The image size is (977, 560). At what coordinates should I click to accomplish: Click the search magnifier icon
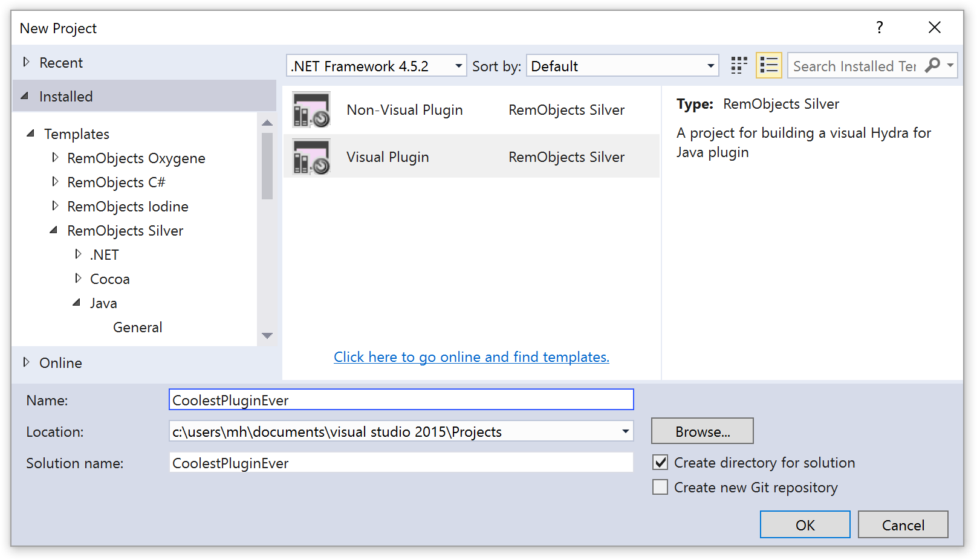tap(933, 65)
